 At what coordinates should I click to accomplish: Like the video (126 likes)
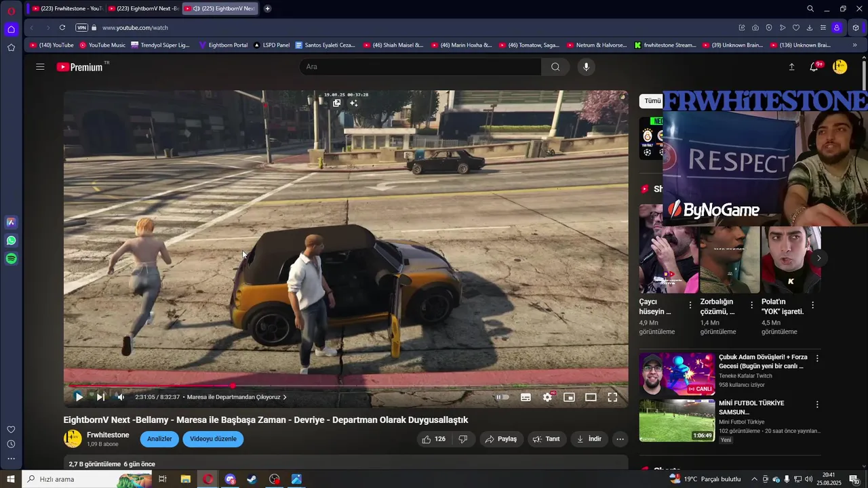(434, 439)
